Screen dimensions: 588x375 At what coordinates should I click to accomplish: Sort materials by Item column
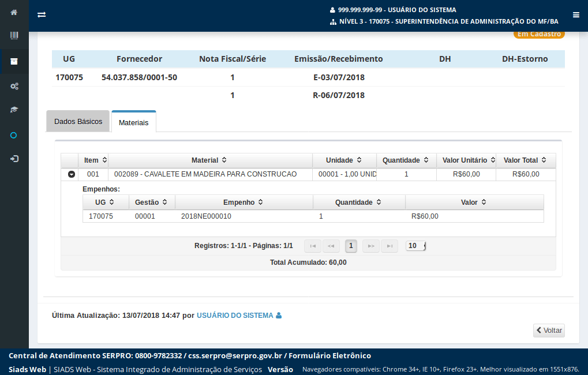pos(104,160)
